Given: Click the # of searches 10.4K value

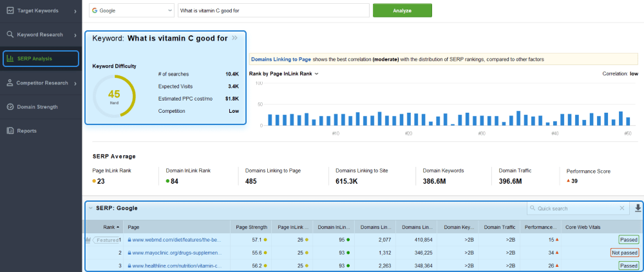Looking at the screenshot, I should click(232, 74).
